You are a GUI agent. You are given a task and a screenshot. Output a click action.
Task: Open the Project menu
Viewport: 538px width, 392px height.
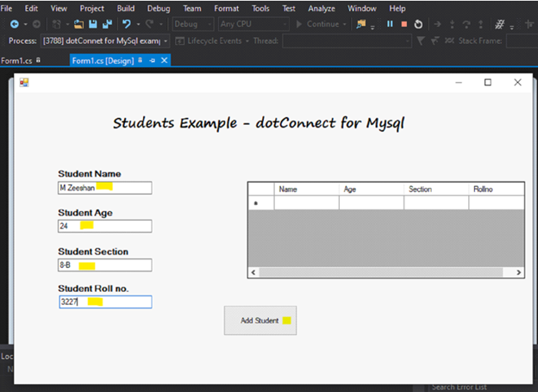(x=91, y=9)
